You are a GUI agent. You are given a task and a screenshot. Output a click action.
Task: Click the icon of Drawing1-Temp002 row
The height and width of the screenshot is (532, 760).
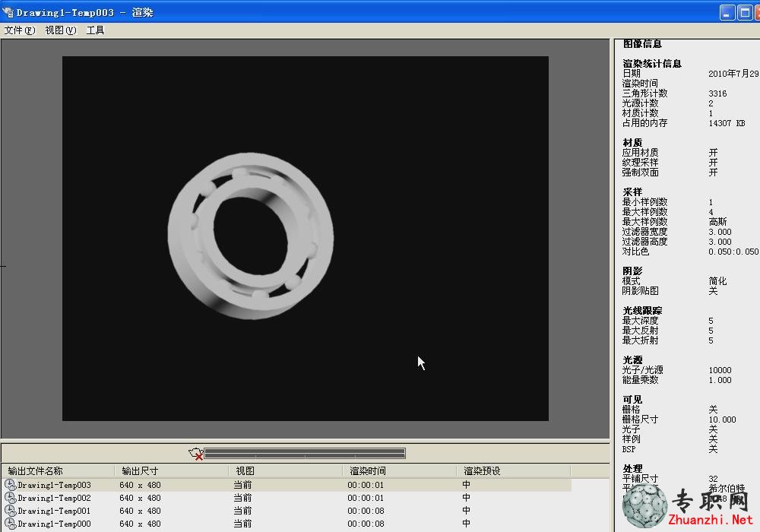(10, 498)
